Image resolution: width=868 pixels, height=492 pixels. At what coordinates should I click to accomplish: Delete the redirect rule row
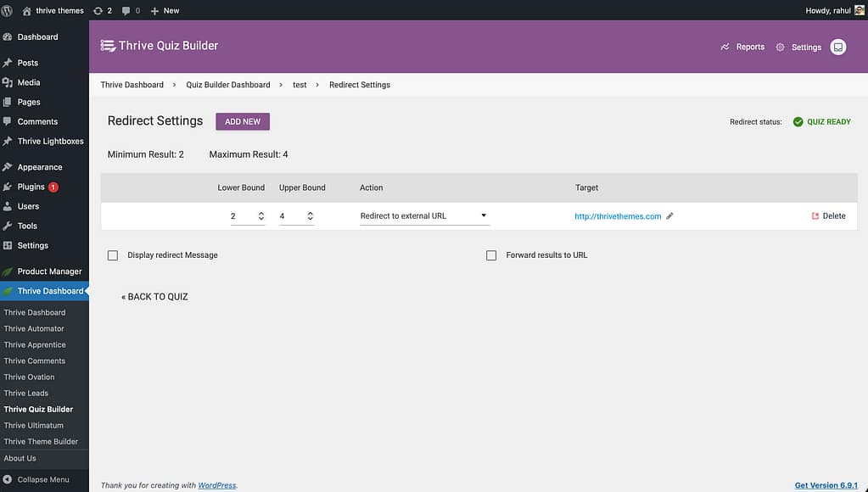(828, 216)
